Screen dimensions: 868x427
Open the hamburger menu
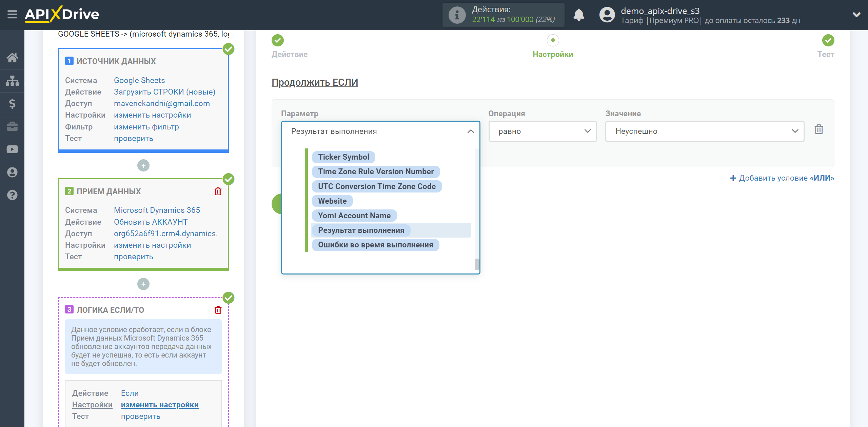pos(12,15)
